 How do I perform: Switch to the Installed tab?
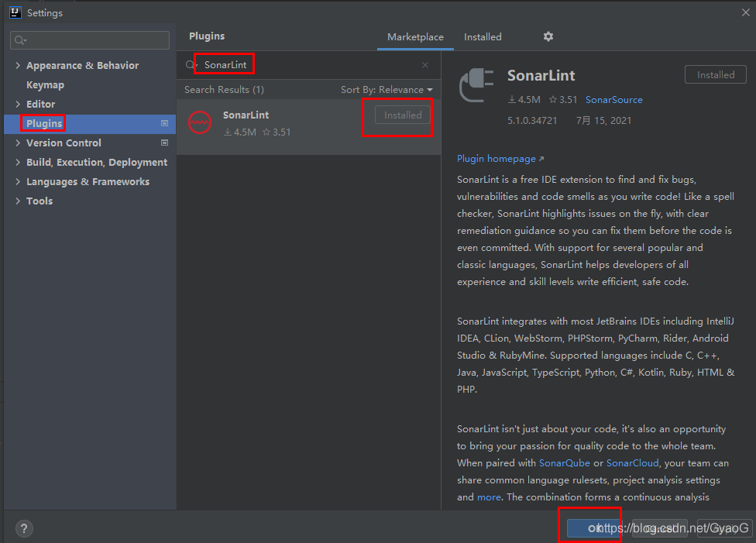pyautogui.click(x=483, y=37)
